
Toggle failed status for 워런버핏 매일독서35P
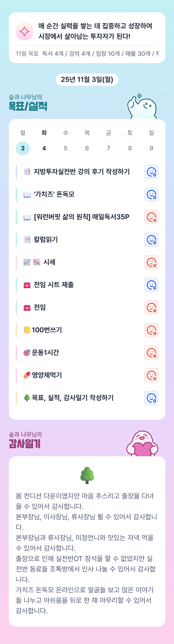(151, 217)
